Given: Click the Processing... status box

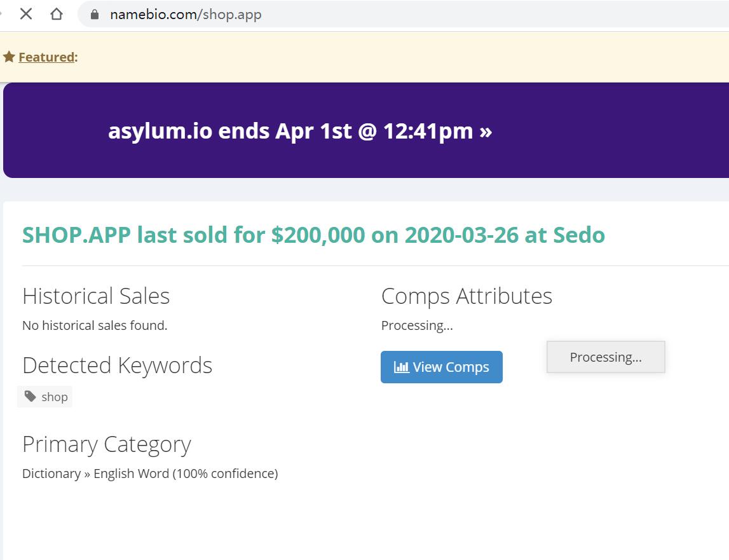Looking at the screenshot, I should pyautogui.click(x=605, y=357).
